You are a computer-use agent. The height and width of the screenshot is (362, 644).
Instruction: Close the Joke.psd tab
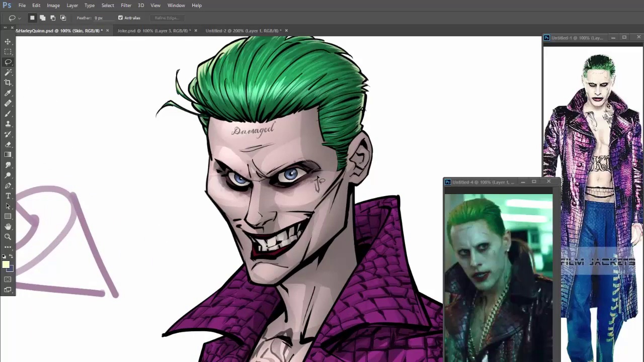click(x=195, y=31)
